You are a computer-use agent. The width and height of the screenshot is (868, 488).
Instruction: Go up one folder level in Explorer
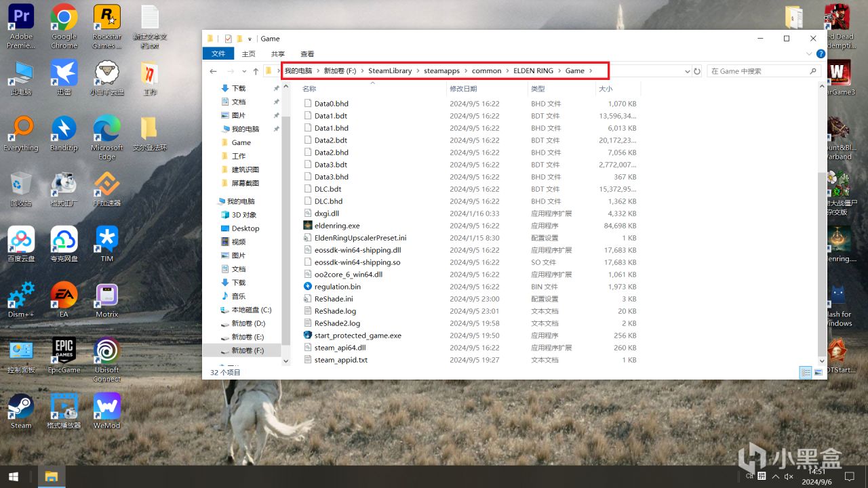pos(255,71)
